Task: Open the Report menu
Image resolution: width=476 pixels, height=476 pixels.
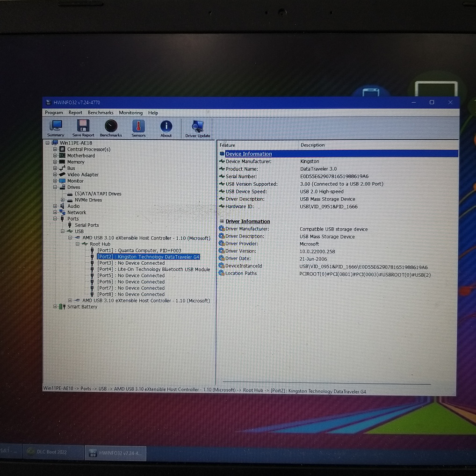Action: [75, 113]
